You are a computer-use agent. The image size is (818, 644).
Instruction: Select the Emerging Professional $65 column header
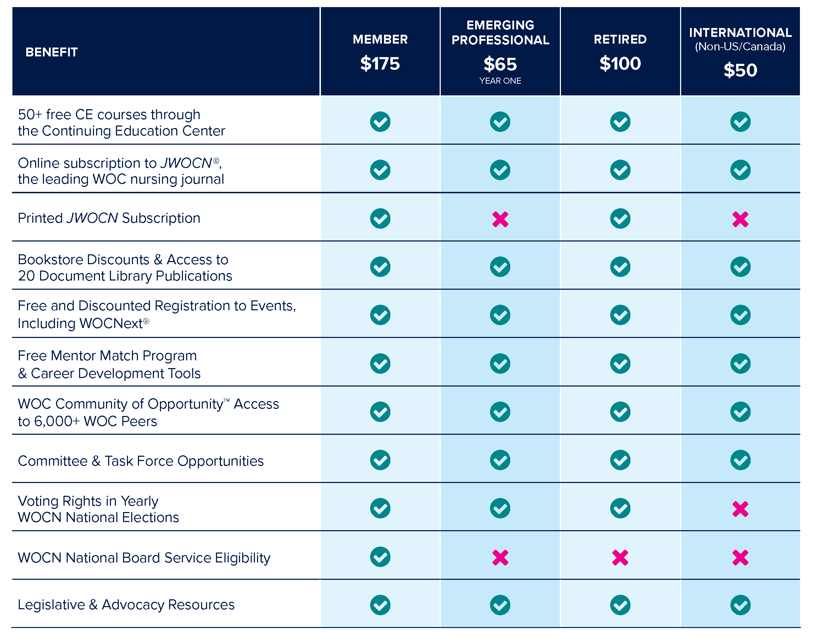[x=500, y=52]
